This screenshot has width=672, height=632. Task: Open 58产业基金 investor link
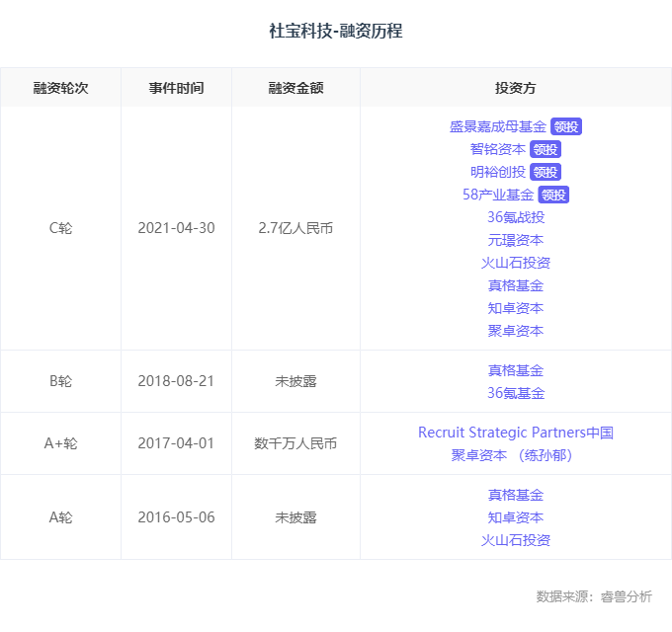(498, 195)
